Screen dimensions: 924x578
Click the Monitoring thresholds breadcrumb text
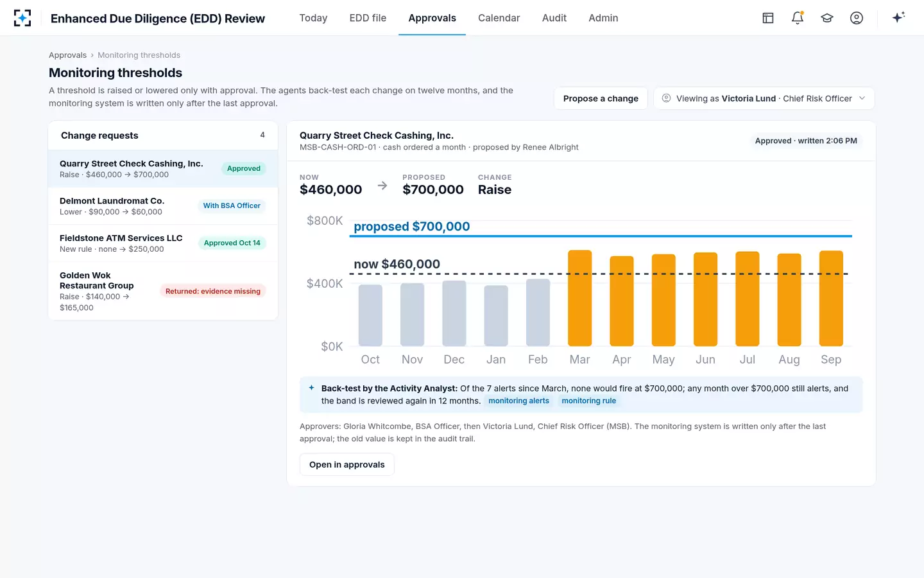point(139,55)
